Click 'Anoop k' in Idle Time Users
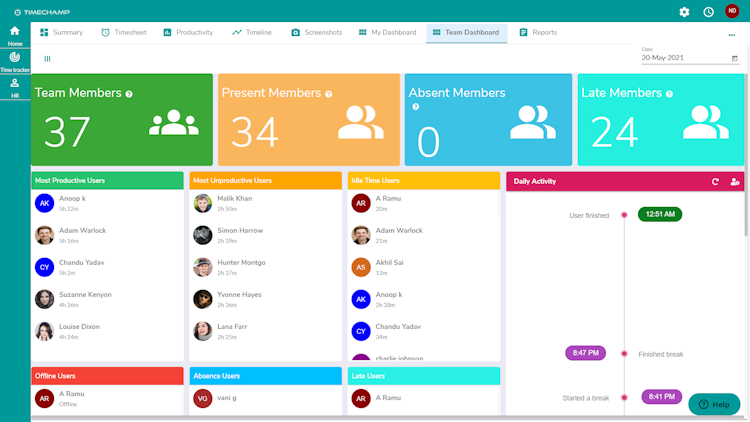750x422 pixels. coord(389,295)
